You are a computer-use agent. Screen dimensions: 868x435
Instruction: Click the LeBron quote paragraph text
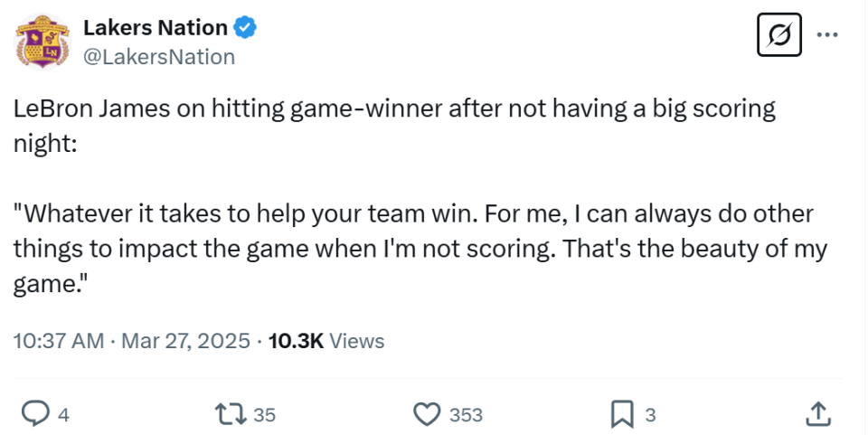click(x=420, y=249)
